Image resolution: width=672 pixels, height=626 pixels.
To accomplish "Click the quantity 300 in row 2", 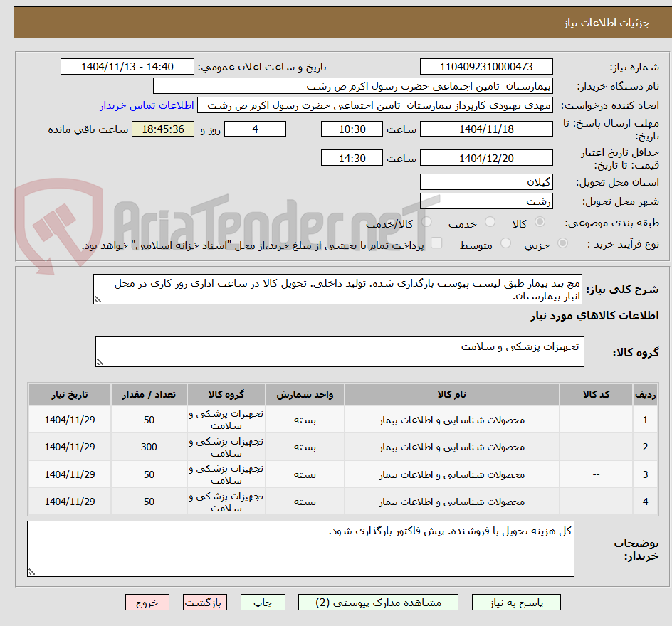I will click(149, 447).
